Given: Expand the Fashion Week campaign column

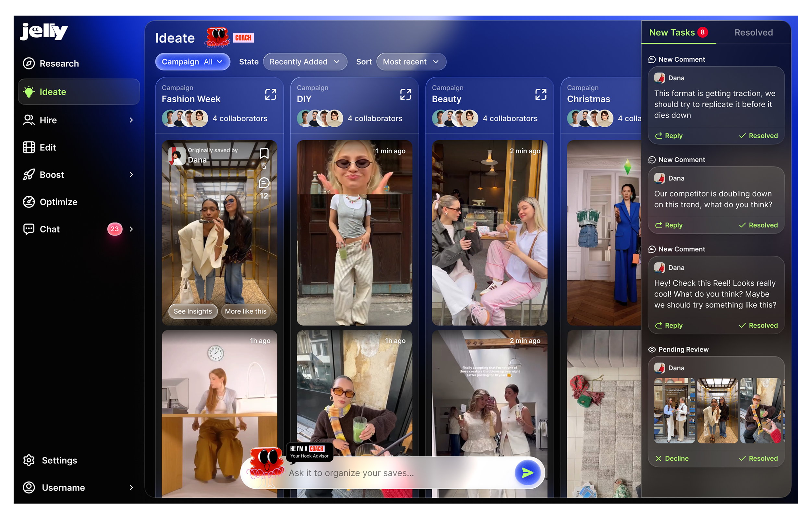Looking at the screenshot, I should 271,94.
